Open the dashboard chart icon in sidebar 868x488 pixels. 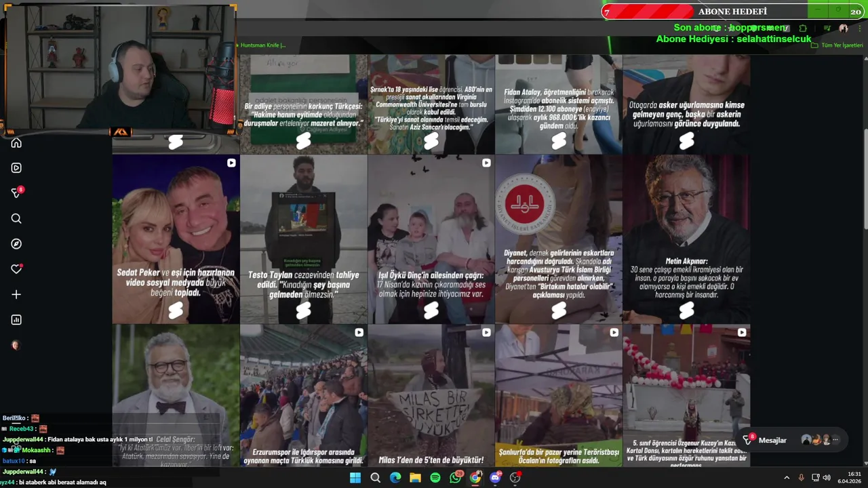click(x=16, y=320)
